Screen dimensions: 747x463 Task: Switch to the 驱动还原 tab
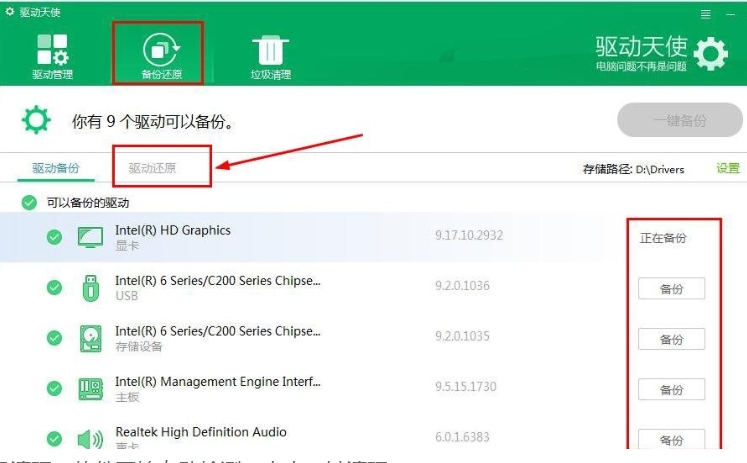coord(152,168)
